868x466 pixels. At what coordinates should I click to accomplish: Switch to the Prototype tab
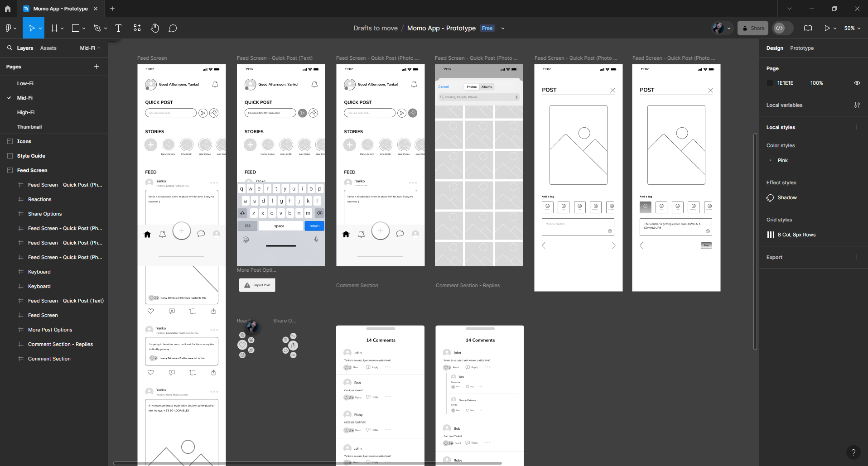tap(801, 48)
